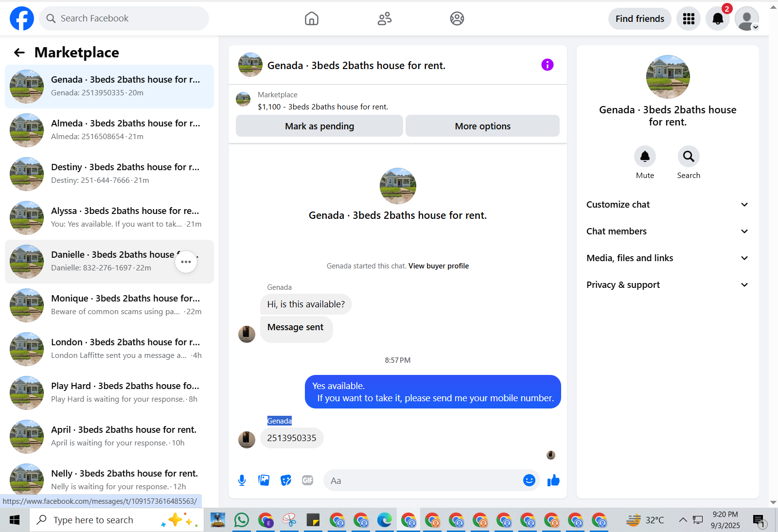
Task: Open WhatsApp from the taskbar
Action: 242,520
